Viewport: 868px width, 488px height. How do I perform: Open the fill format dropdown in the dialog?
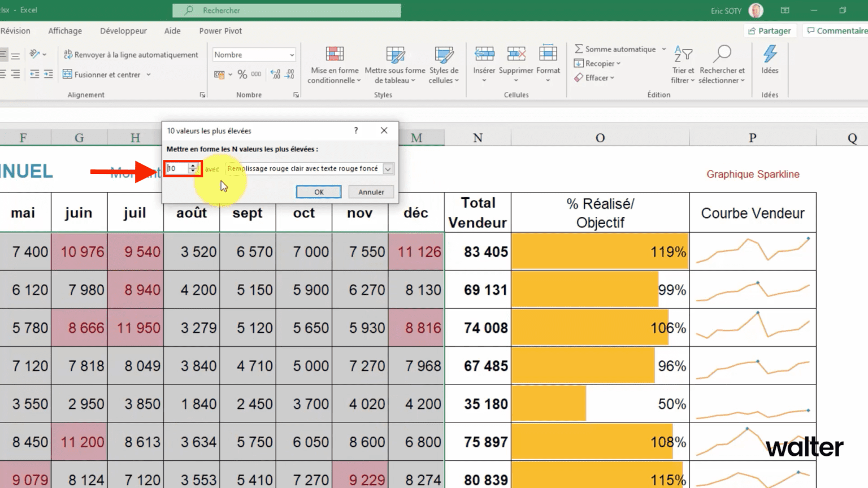pos(388,169)
